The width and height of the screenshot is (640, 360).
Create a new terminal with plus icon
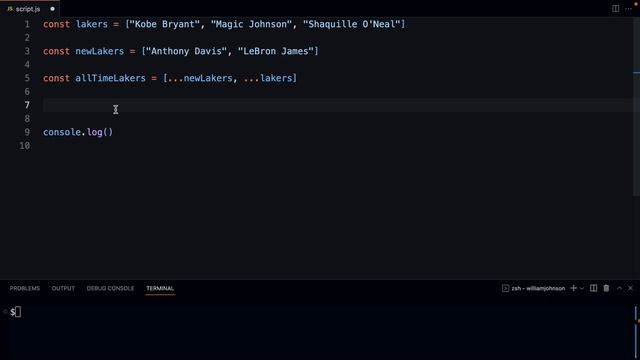point(573,288)
